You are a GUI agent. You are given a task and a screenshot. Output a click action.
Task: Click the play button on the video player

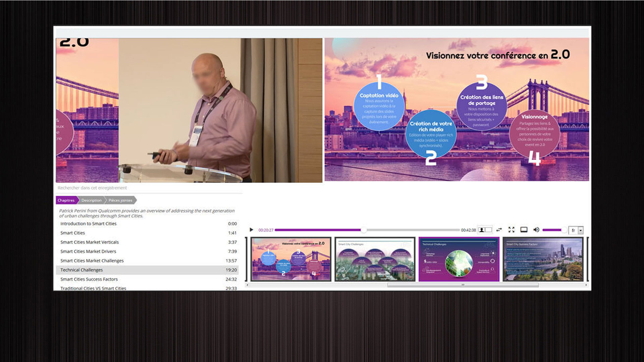(252, 230)
